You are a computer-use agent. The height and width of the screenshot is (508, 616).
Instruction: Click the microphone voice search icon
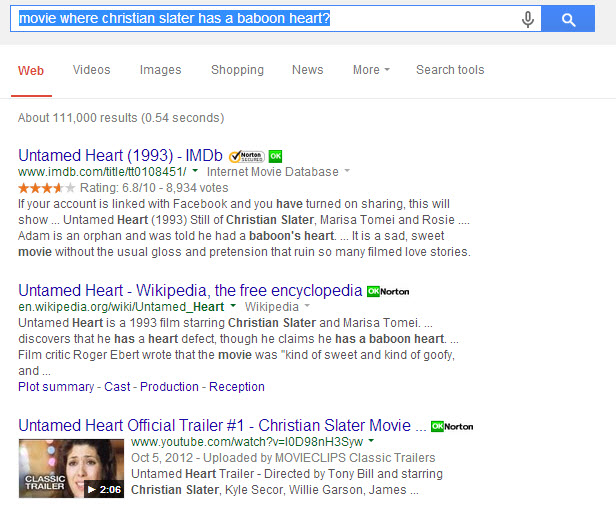[528, 19]
